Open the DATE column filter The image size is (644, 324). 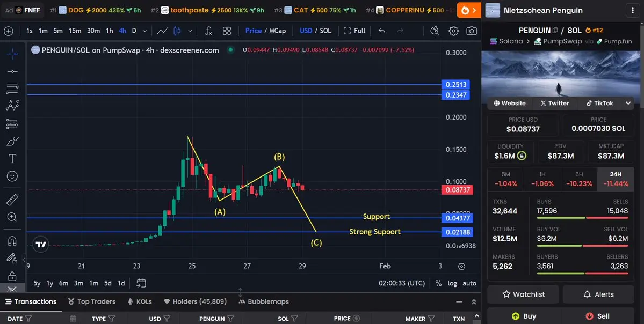tap(28, 319)
